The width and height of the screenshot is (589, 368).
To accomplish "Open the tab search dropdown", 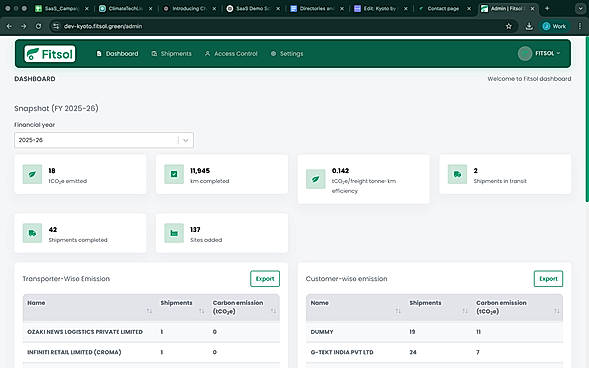I will tap(580, 8).
